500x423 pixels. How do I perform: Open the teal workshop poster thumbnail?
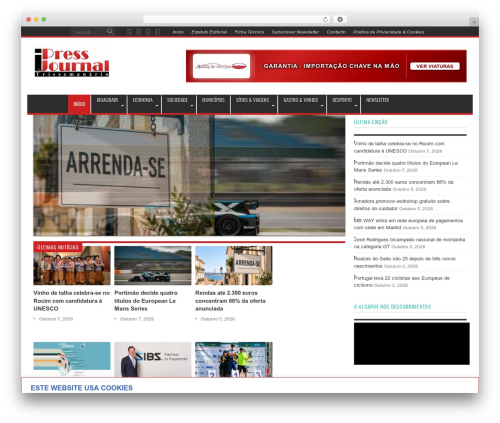coord(72,359)
